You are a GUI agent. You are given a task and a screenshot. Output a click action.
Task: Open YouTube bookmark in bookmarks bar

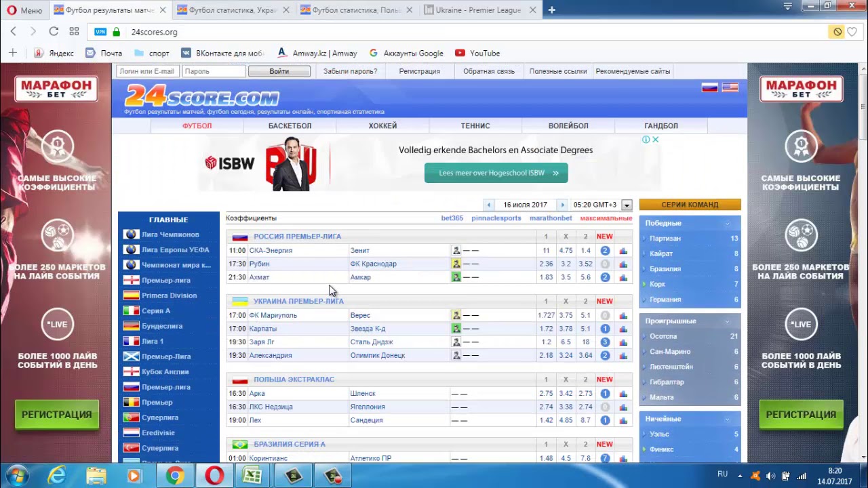[477, 53]
